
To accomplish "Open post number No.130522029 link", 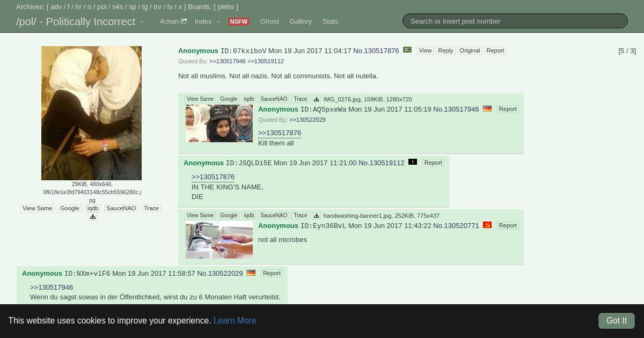I will pos(220,273).
